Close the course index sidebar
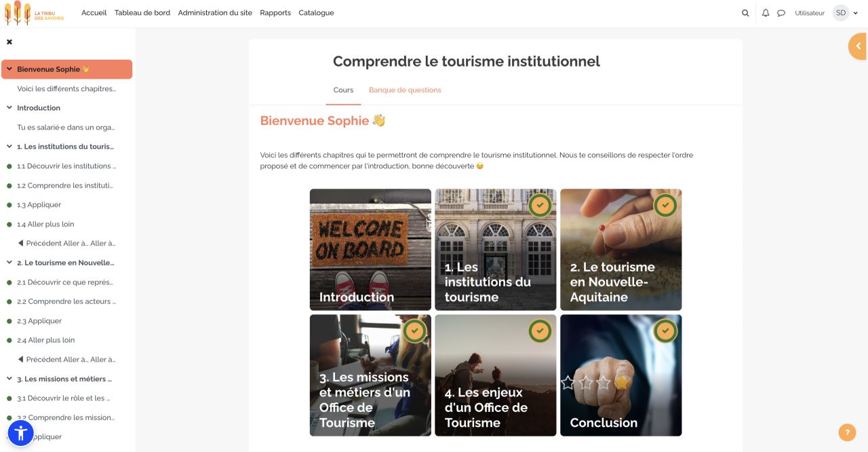868x452 pixels. pos(9,42)
